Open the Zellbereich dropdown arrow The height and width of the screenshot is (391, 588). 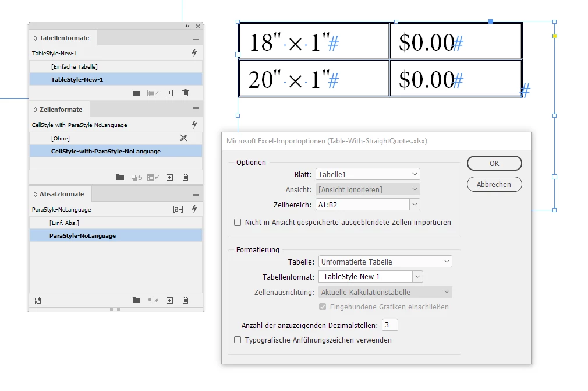[415, 205]
